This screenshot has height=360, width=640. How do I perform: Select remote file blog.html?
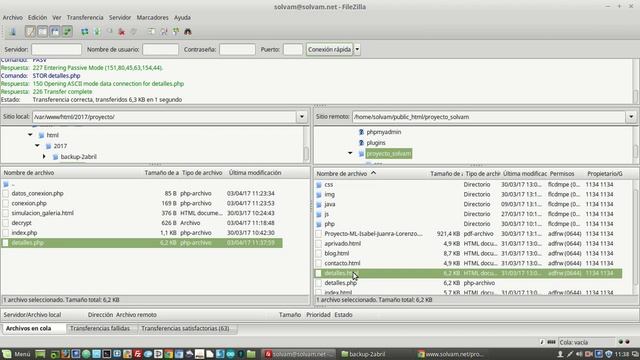coord(337,253)
